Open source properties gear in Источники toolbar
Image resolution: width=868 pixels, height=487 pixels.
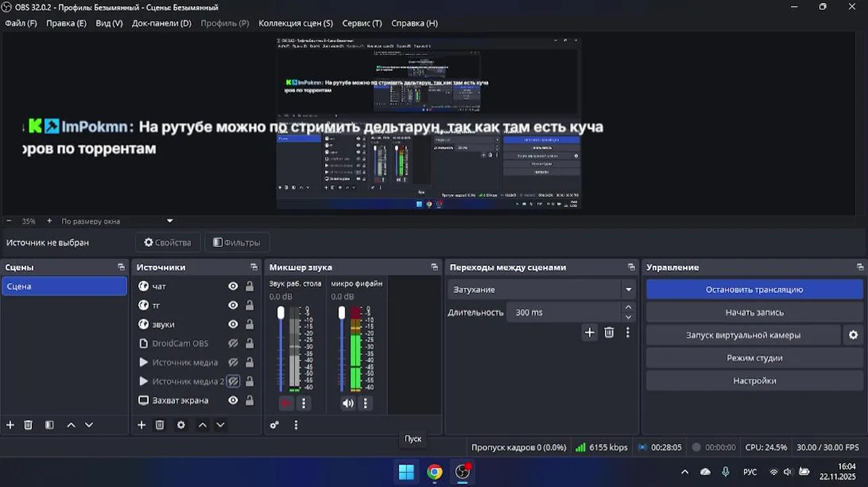click(181, 425)
